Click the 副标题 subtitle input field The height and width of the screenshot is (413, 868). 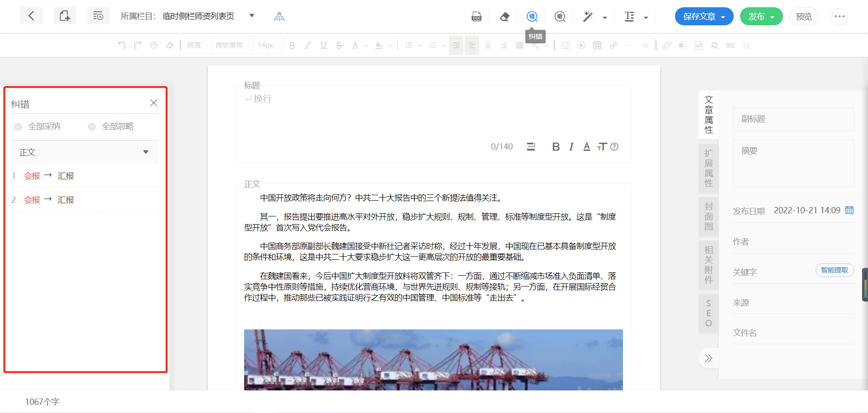tap(793, 119)
